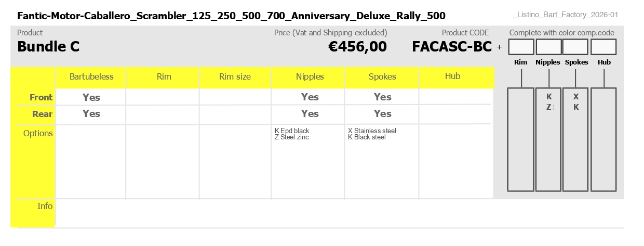Select the Bartubeless column header
The height and width of the screenshot is (246, 644).
pyautogui.click(x=91, y=77)
